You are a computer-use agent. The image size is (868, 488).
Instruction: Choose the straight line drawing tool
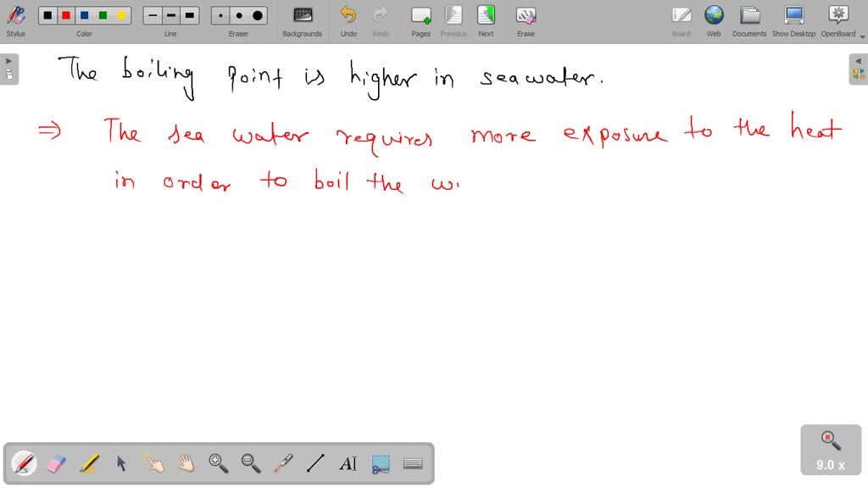315,463
